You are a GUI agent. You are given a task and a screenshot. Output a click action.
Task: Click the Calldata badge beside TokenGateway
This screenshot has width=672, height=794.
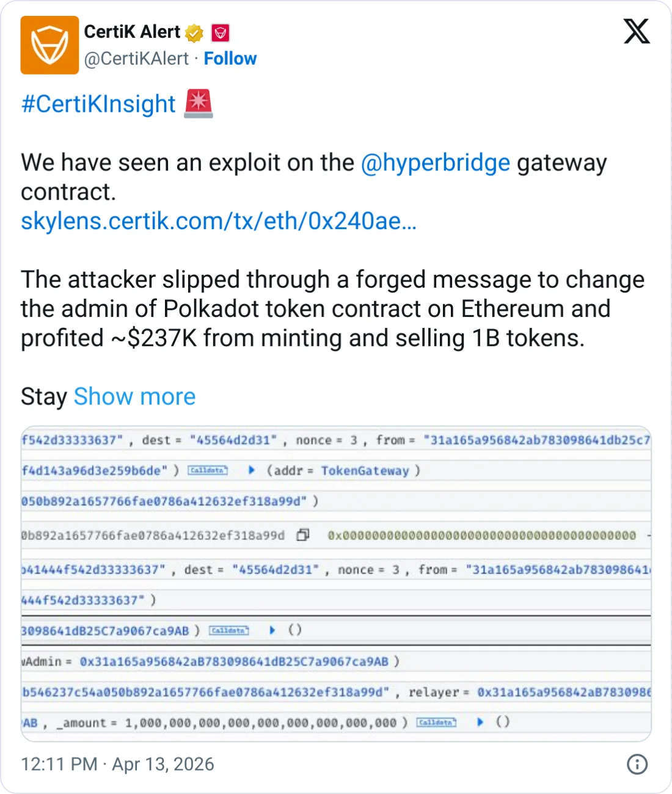click(x=206, y=470)
